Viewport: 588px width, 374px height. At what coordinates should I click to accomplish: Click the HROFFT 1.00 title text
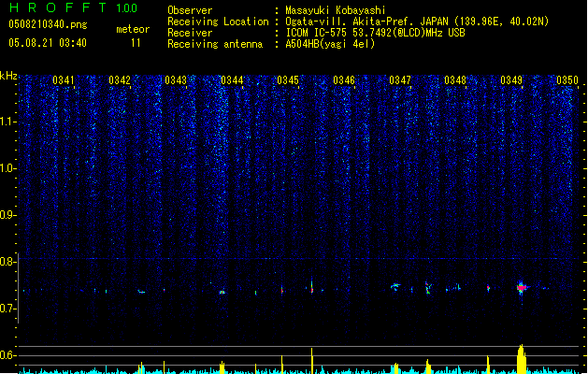pos(74,7)
